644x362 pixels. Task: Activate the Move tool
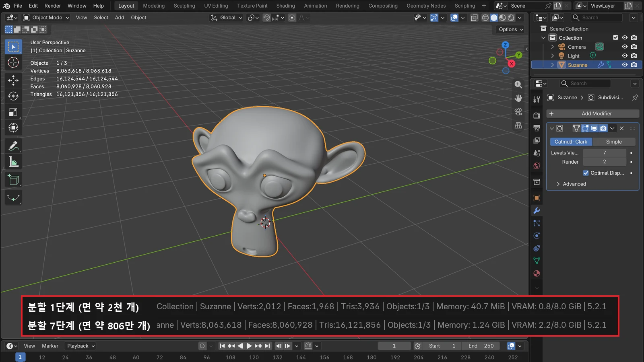(13, 80)
